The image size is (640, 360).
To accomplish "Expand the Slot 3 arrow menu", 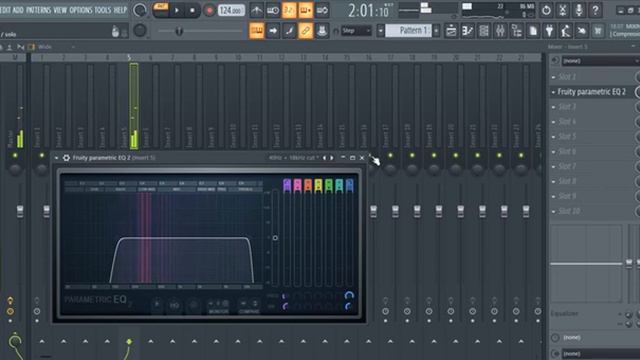I will pos(553,107).
